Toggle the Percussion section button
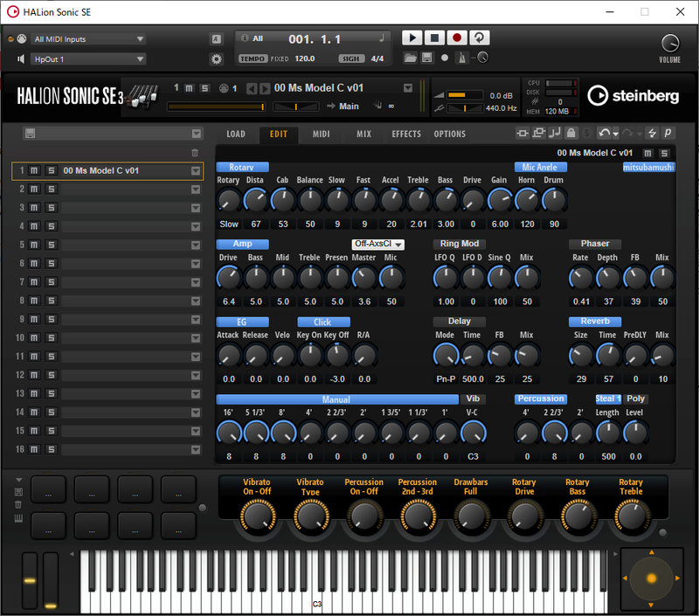Screen dimensions: 699x616 [x=540, y=399]
